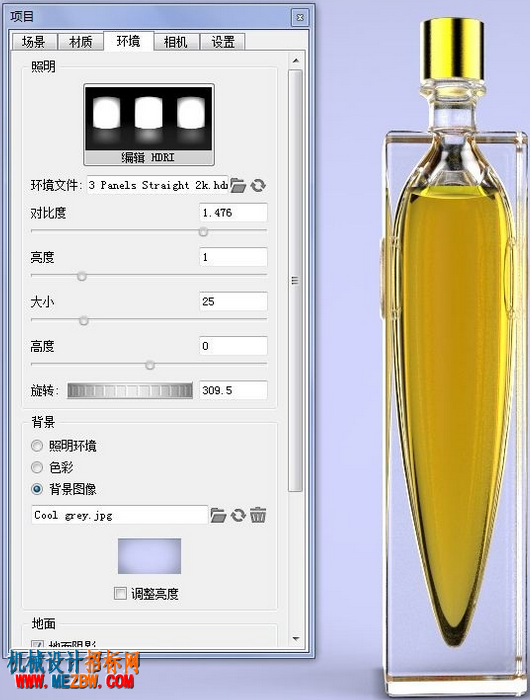The height and width of the screenshot is (700, 530).
Task: Browse for background image folder icon
Action: tap(218, 515)
